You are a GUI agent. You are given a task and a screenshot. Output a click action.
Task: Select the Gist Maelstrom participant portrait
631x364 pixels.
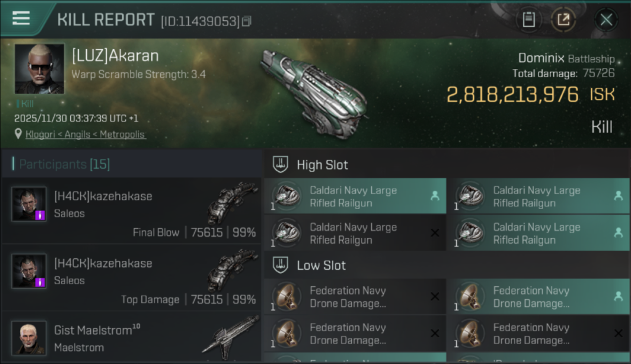(x=29, y=337)
